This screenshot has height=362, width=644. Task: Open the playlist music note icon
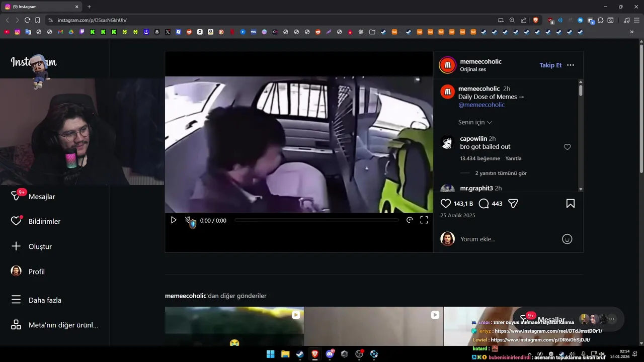[626, 20]
